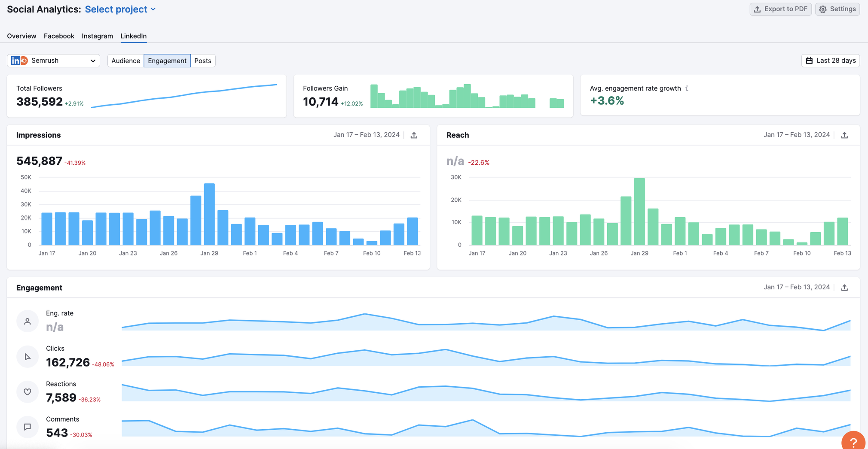868x449 pixels.
Task: Open the Select project dropdown
Action: coord(120,9)
